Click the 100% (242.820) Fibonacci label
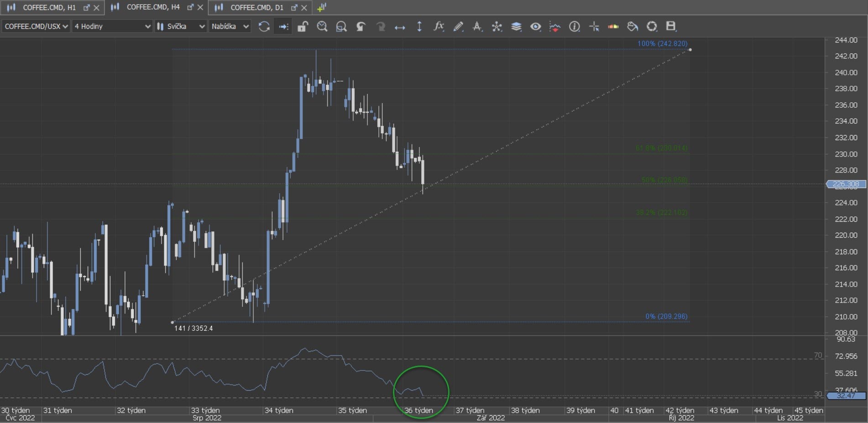Screen dimensions: 868x423 point(662,44)
